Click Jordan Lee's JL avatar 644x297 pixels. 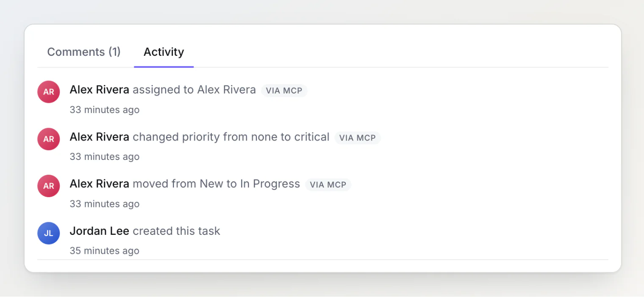pyautogui.click(x=49, y=233)
